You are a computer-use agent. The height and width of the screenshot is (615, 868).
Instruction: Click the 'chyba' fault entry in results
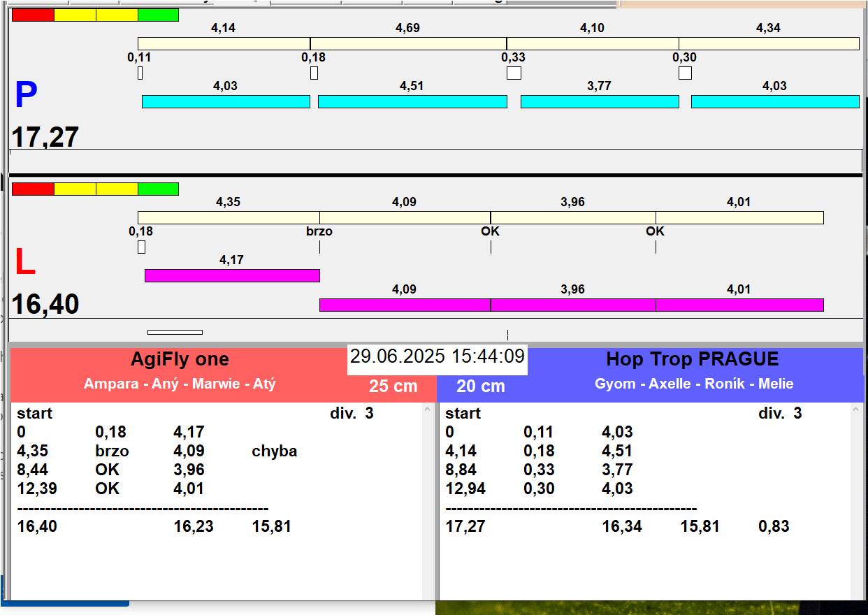point(274,451)
